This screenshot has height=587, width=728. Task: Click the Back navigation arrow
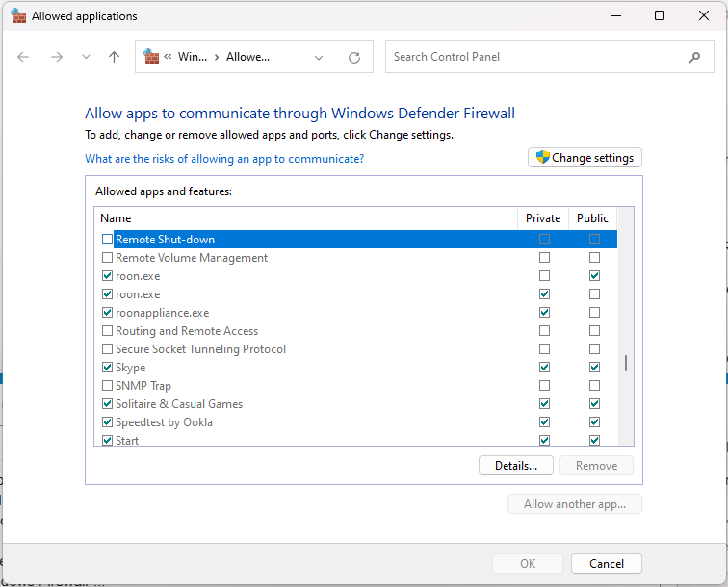(x=23, y=57)
